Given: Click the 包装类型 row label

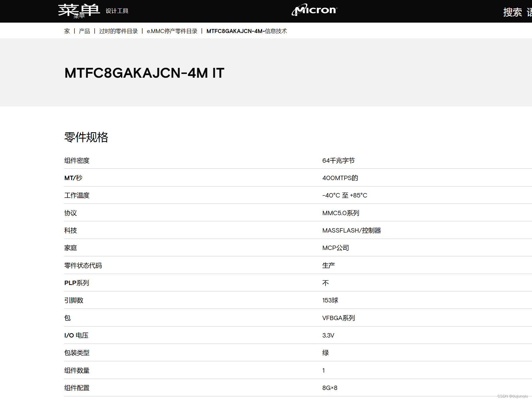Looking at the screenshot, I should tap(77, 353).
